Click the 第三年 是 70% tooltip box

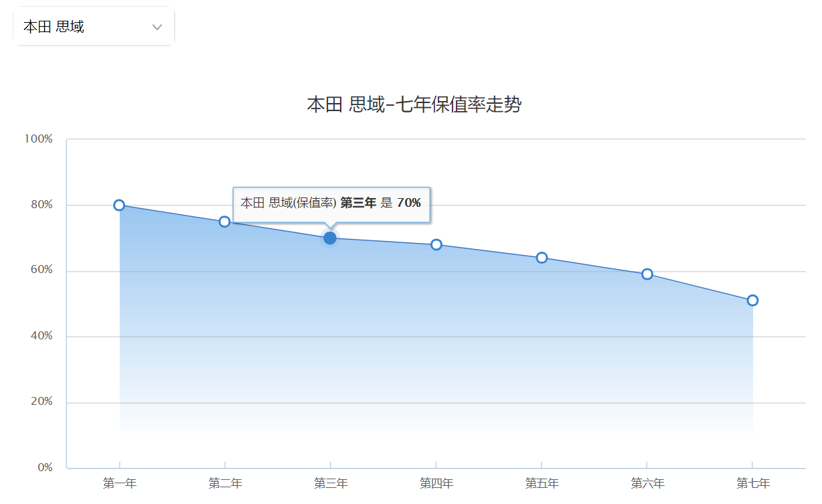331,204
